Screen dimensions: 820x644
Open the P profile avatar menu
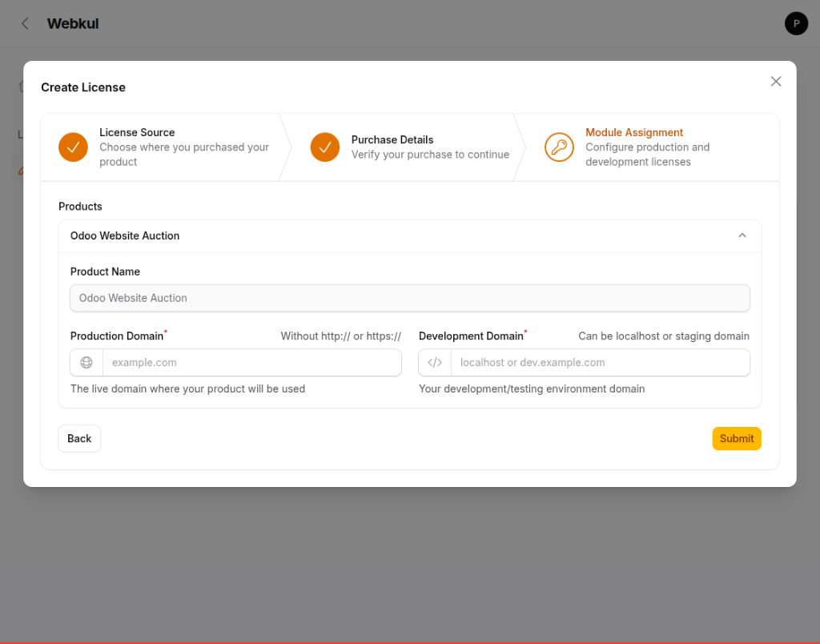coord(796,23)
